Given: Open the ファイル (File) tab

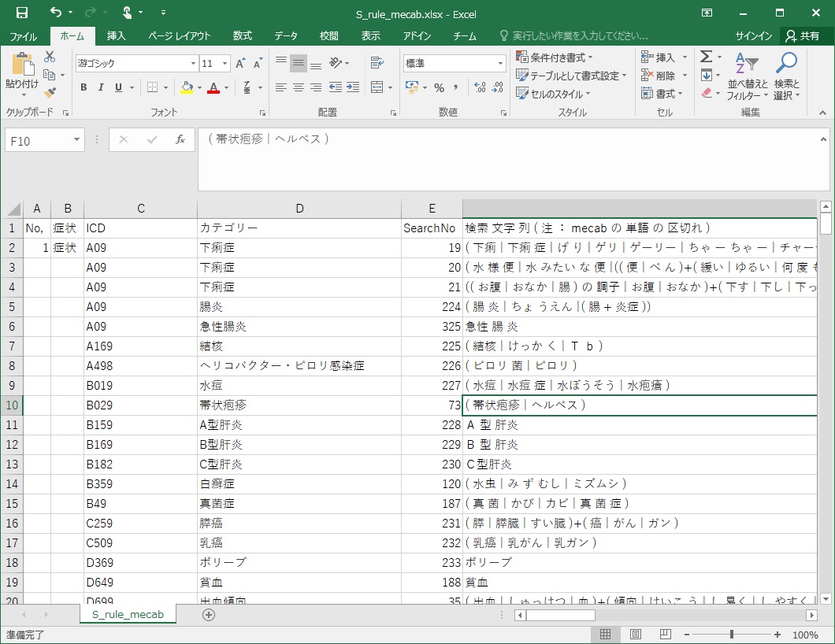Looking at the screenshot, I should coord(24,36).
